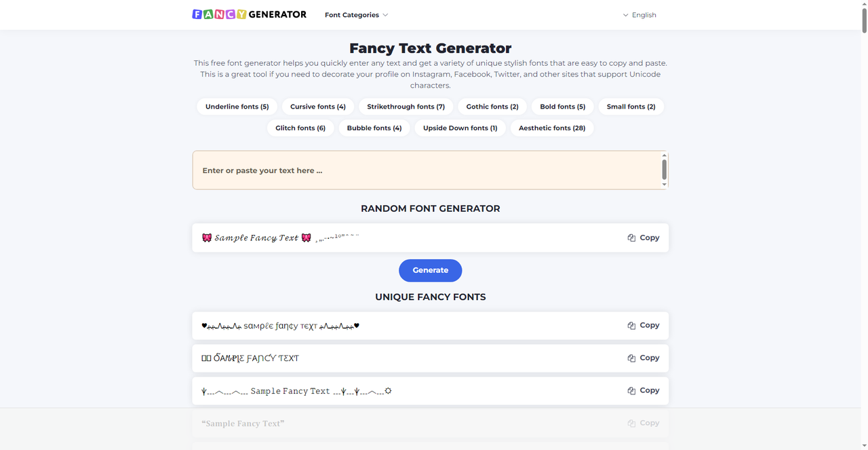Image resolution: width=868 pixels, height=450 pixels.
Task: Select Small fonts (2) category
Action: click(631, 107)
